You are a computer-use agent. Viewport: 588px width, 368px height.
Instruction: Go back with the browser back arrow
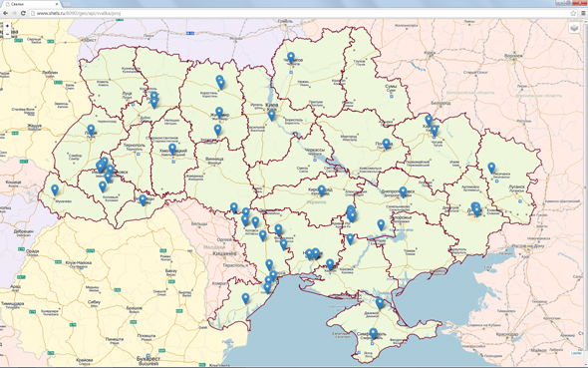coord(5,13)
